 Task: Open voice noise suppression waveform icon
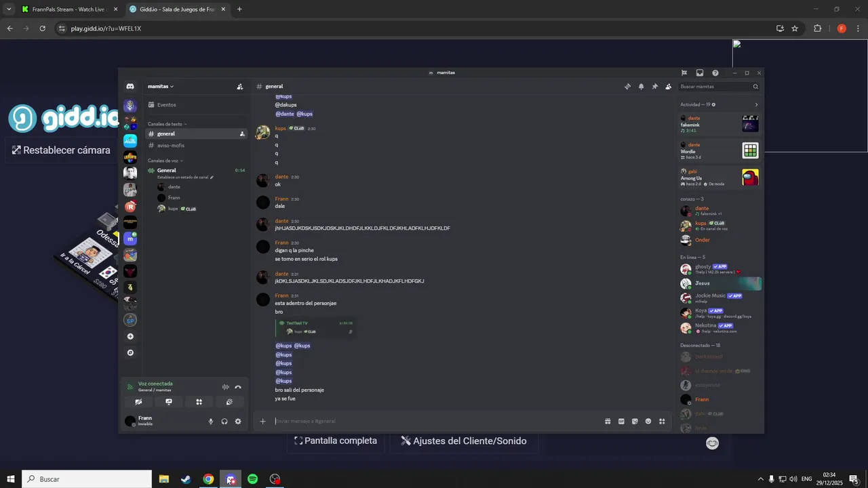click(x=225, y=387)
